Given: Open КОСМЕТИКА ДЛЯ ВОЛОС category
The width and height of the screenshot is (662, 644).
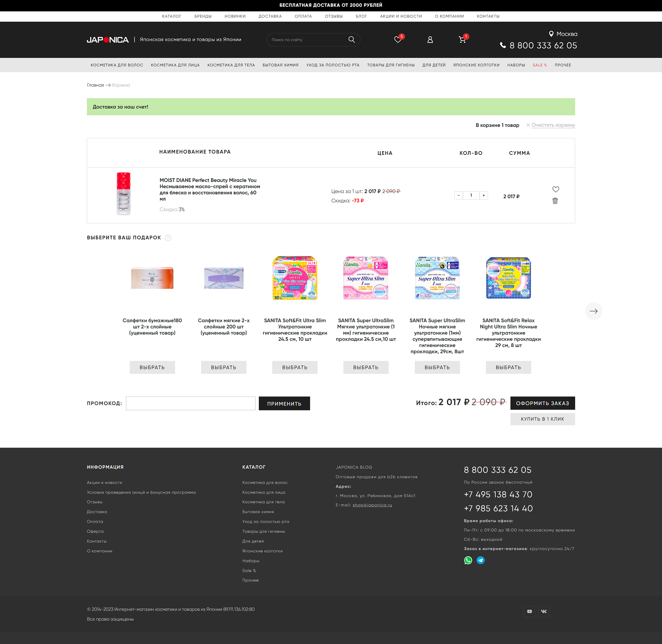Looking at the screenshot, I should point(117,65).
